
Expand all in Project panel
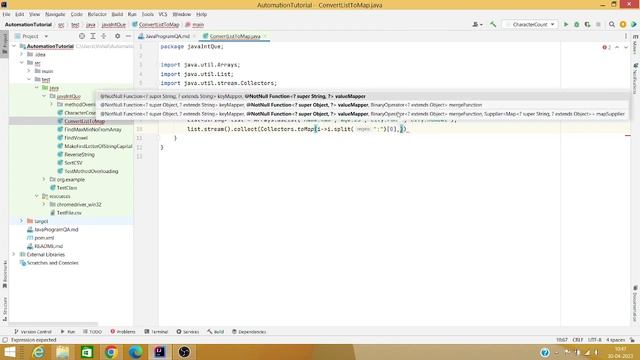click(93, 36)
